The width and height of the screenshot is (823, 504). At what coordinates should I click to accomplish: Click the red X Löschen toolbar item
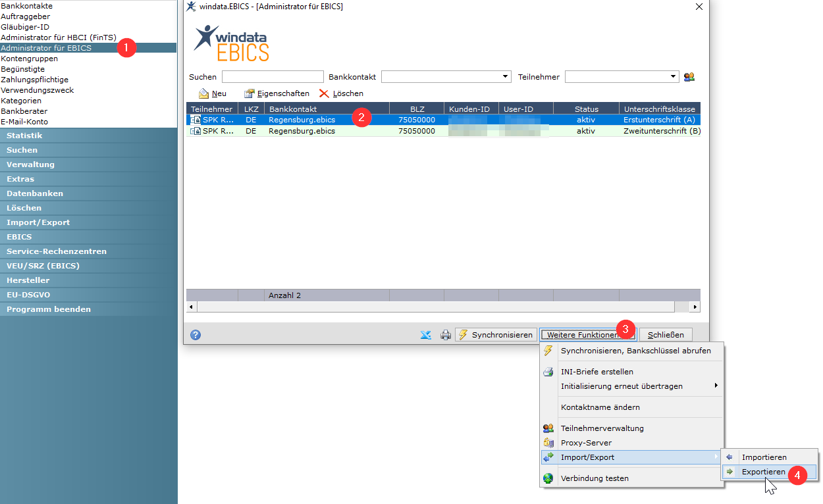pos(341,93)
